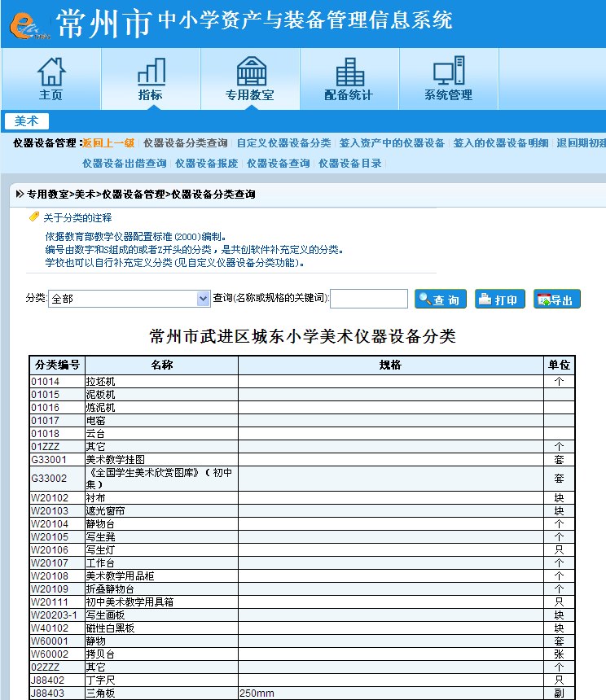Select table cell 折叠静物台
Viewport: 606px width, 700px height.
(x=161, y=588)
